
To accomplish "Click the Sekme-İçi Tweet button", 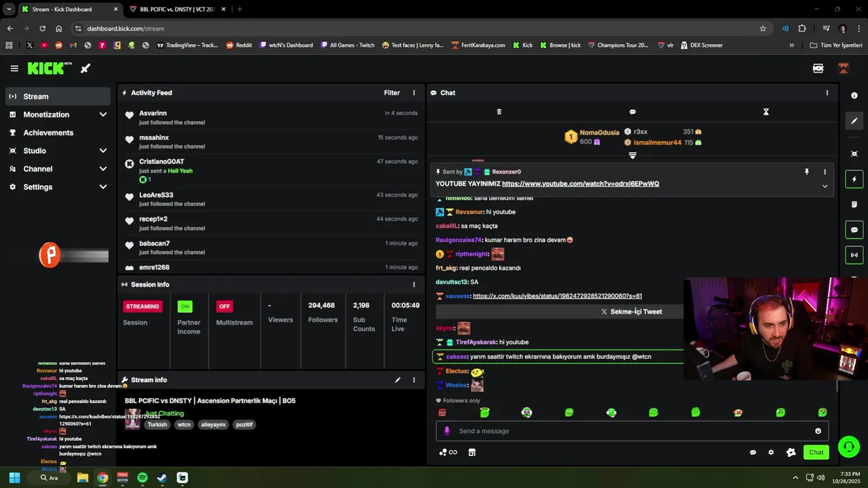I will click(631, 312).
